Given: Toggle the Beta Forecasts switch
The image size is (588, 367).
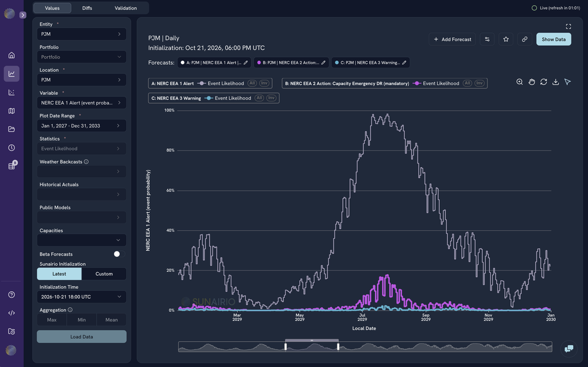Looking at the screenshot, I should (x=119, y=254).
